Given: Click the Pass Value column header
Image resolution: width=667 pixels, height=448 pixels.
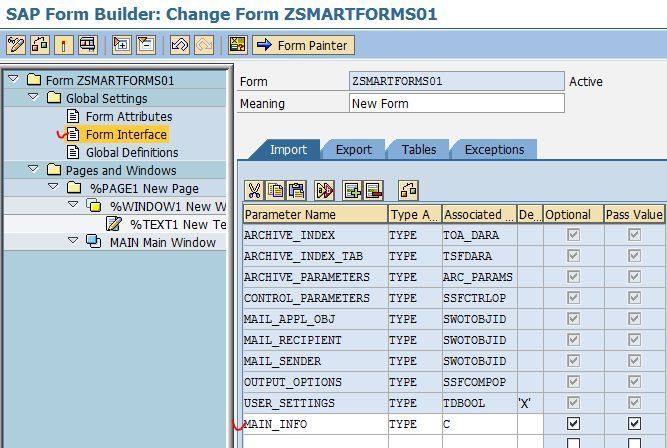Looking at the screenshot, I should (x=634, y=214).
